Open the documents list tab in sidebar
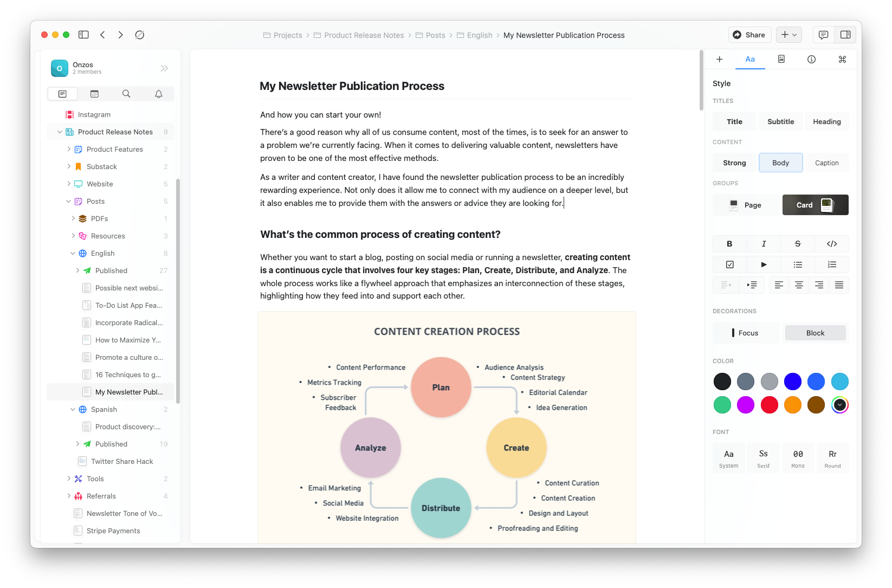Screen dimensions: 892x588 pyautogui.click(x=62, y=94)
